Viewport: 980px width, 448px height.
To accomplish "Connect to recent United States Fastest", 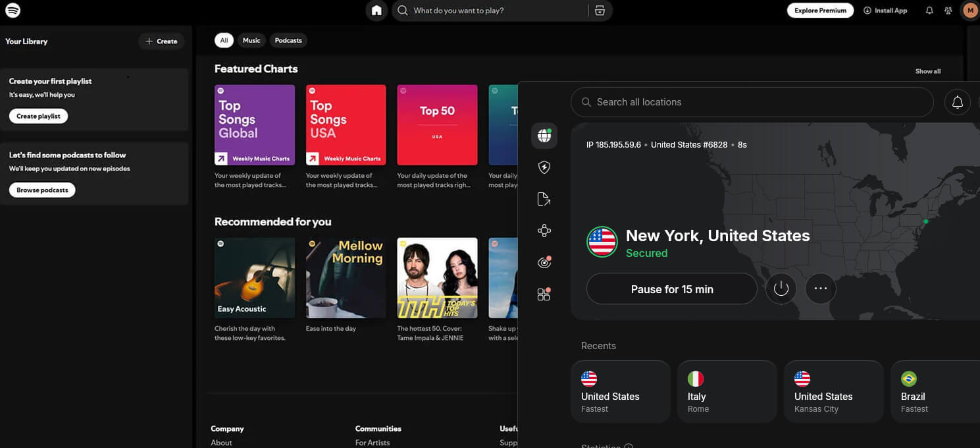I will (x=621, y=391).
